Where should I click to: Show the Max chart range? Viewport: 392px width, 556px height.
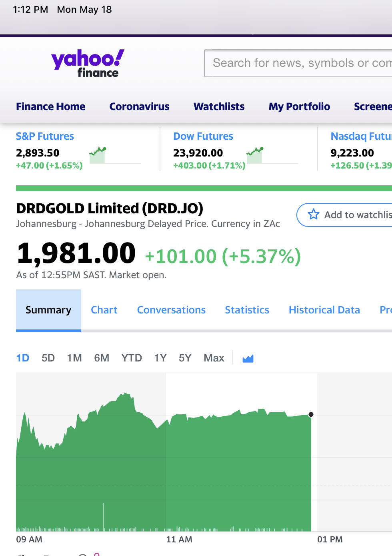214,358
